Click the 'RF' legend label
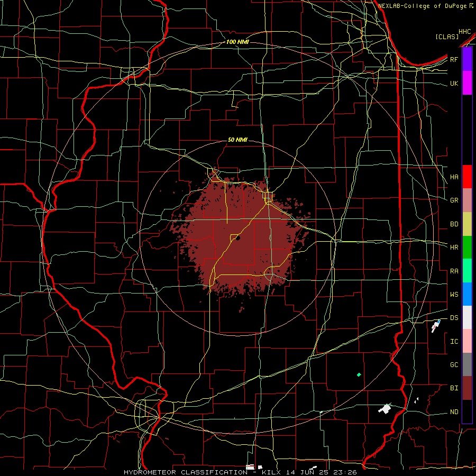The image size is (476, 476). (454, 59)
